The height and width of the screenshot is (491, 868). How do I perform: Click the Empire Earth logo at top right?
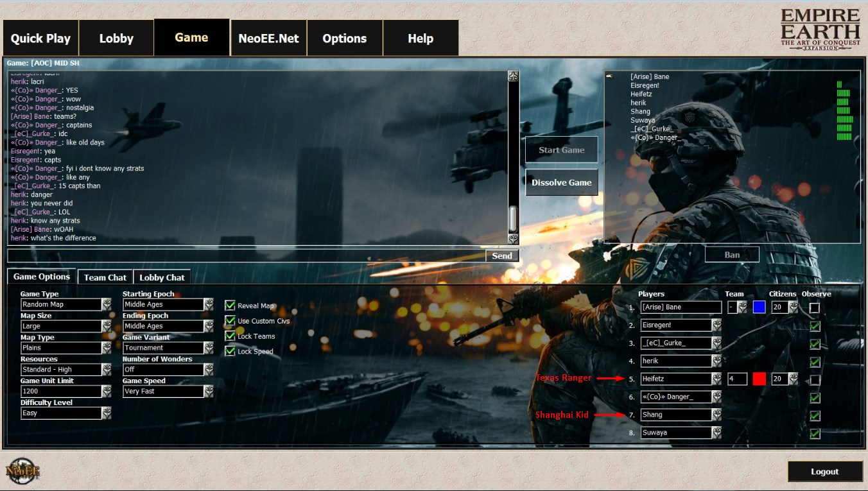(x=820, y=30)
